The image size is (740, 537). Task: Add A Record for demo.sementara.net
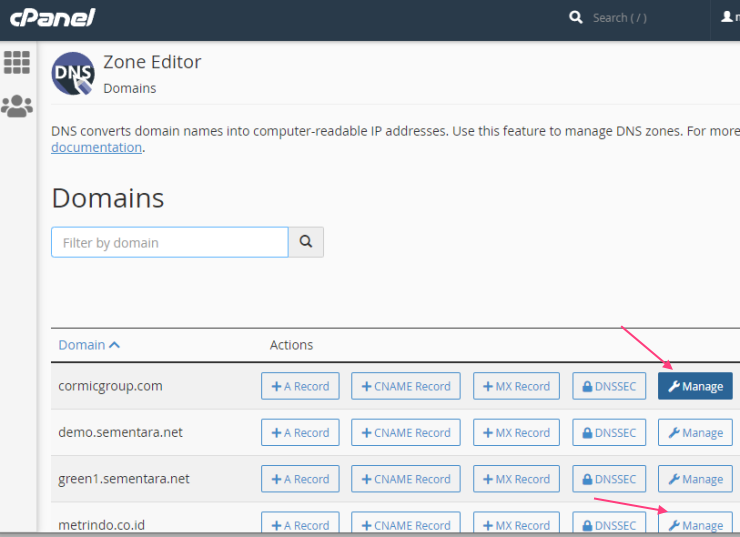(300, 432)
